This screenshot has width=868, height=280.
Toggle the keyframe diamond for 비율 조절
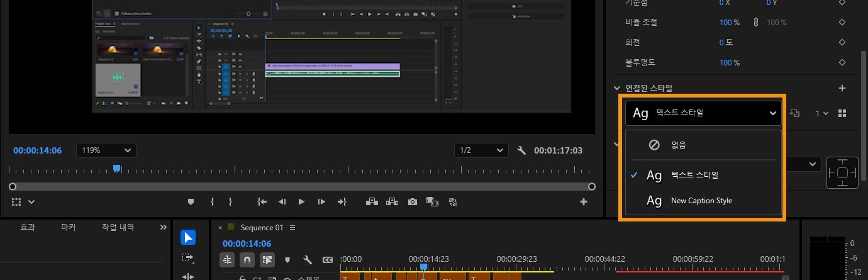pyautogui.click(x=842, y=22)
